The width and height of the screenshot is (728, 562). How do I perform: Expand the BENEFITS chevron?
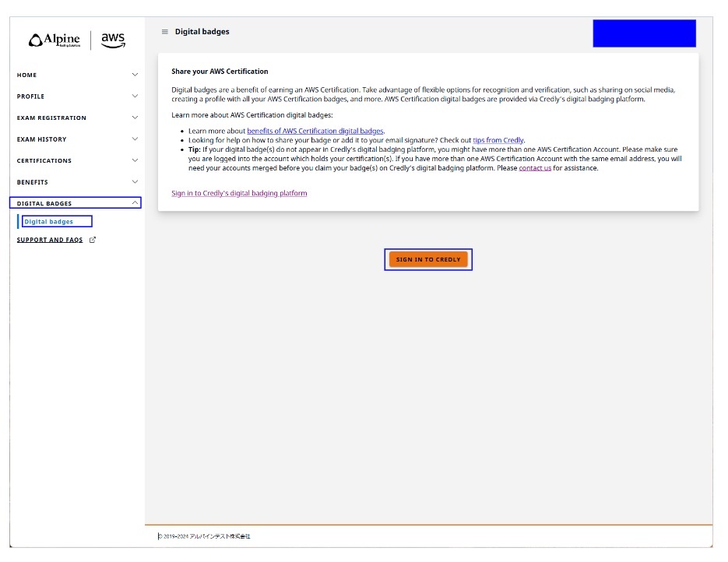pos(135,181)
